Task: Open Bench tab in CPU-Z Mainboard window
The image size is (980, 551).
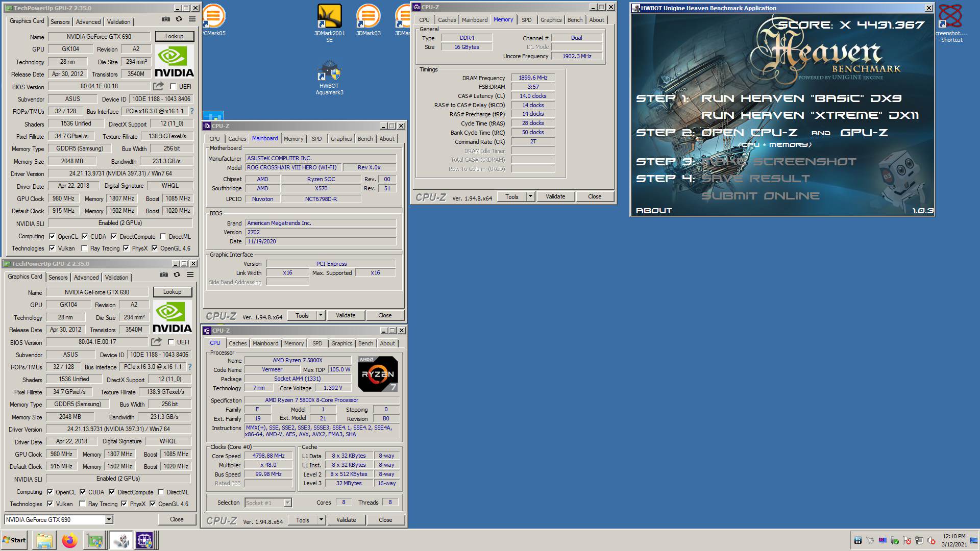Action: coord(365,139)
